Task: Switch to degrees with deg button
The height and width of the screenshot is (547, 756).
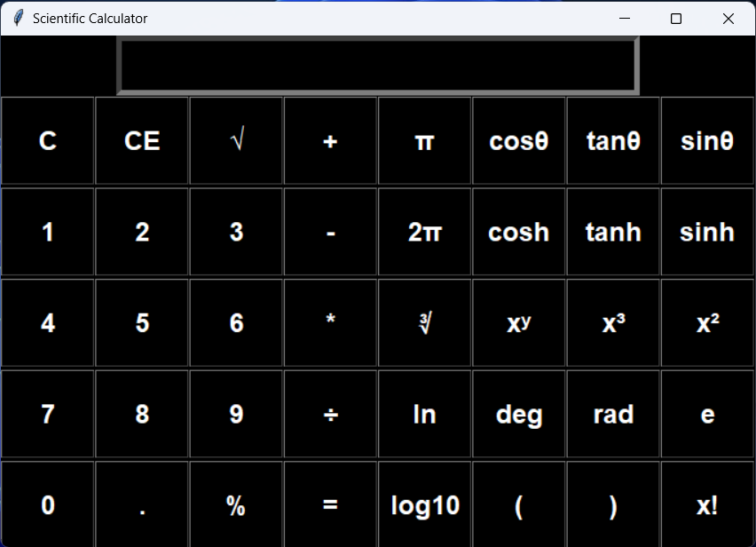Action: pos(518,414)
